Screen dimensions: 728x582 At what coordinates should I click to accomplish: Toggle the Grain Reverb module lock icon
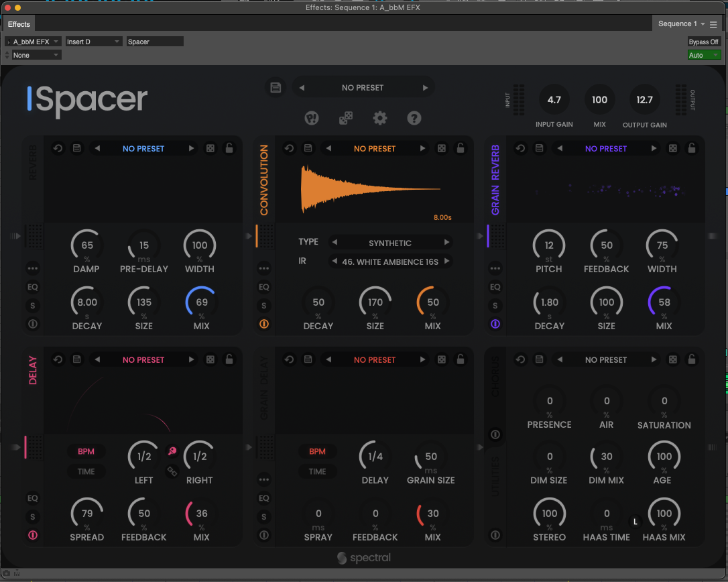(x=692, y=149)
